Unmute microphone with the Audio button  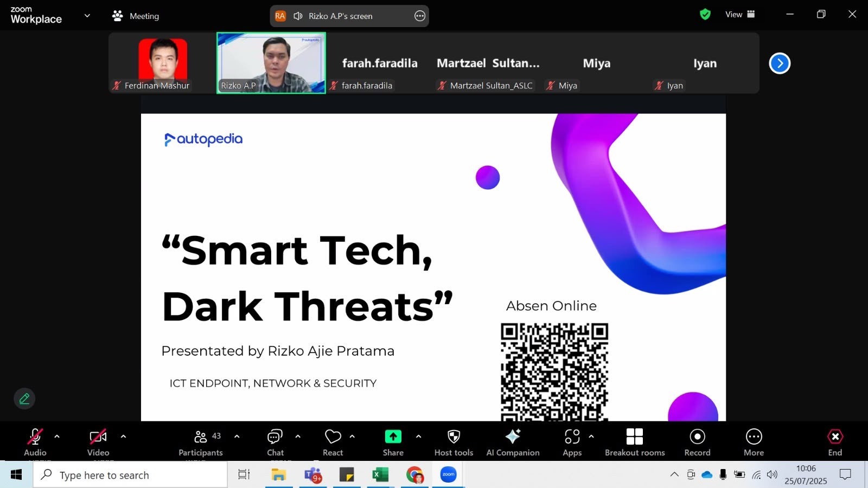pos(35,442)
